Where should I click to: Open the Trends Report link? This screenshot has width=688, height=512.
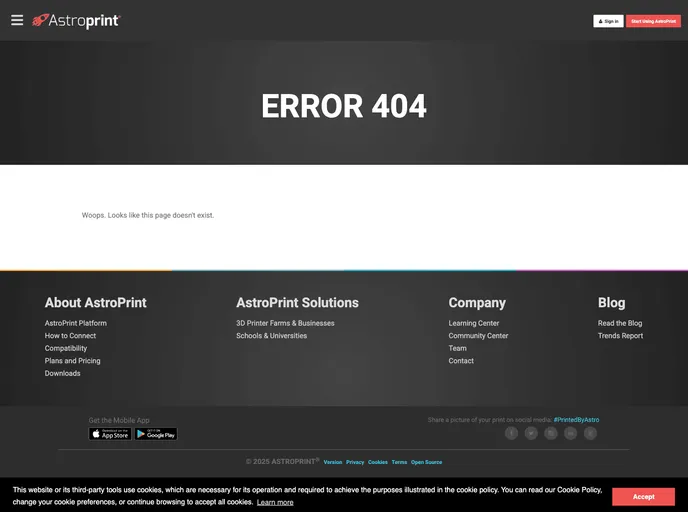(620, 336)
